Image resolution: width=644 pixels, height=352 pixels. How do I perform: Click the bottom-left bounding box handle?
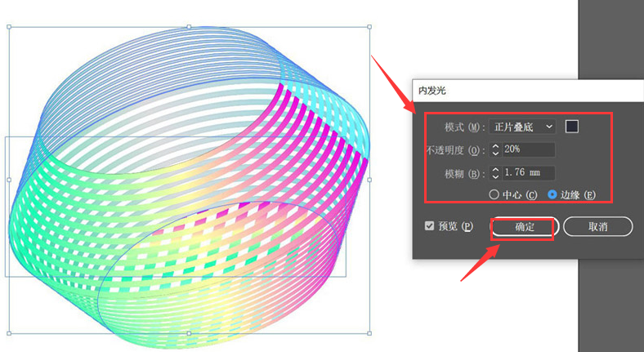(x=9, y=333)
